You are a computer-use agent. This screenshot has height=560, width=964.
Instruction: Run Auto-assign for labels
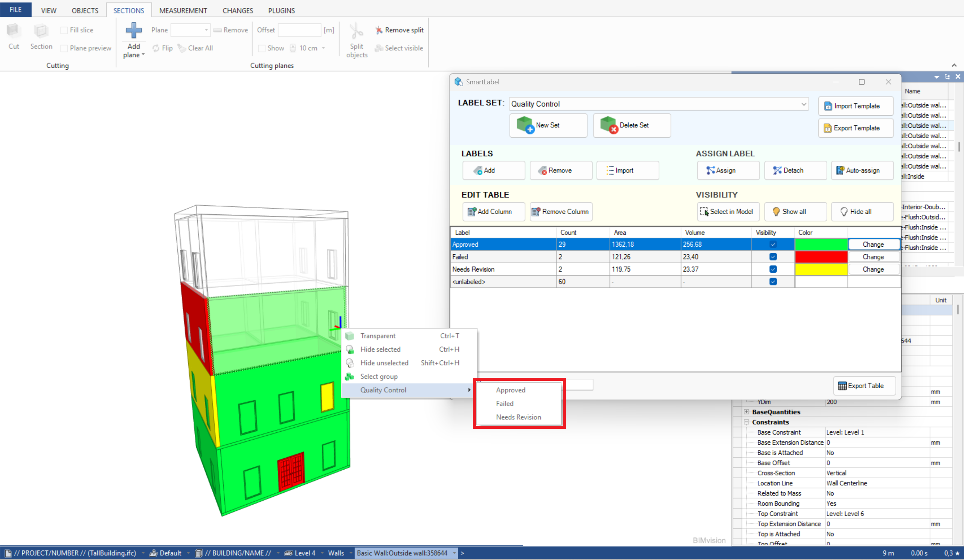[862, 170]
